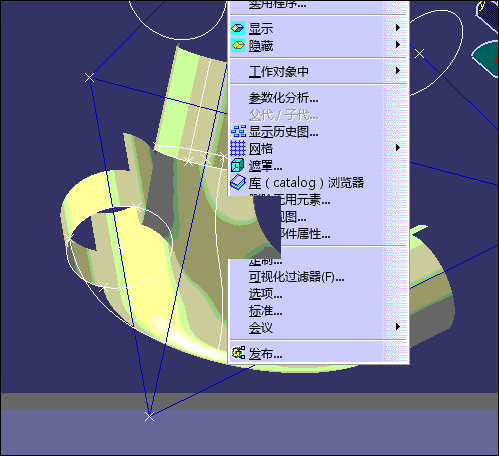Viewport: 499px width, 456px height.
Task: Click the 隐藏 (Hide) yellow cube icon
Action: pos(238,45)
